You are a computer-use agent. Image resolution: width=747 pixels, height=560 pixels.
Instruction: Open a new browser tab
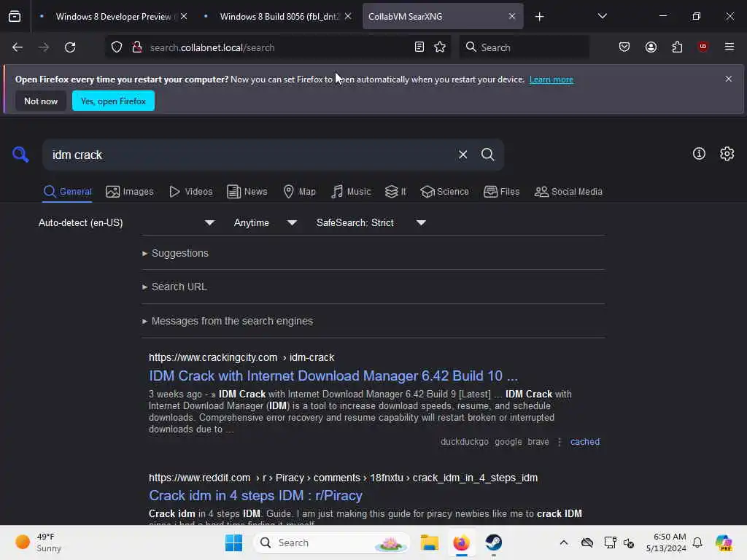(x=539, y=17)
